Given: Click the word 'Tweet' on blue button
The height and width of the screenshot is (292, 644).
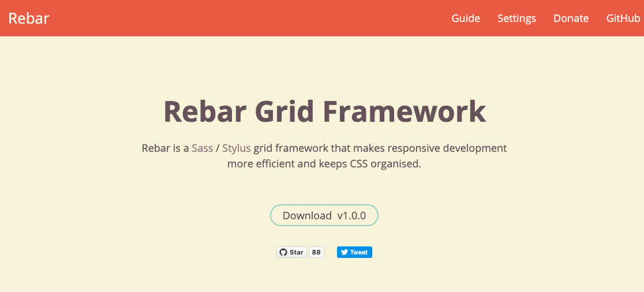Looking at the screenshot, I should 358,252.
